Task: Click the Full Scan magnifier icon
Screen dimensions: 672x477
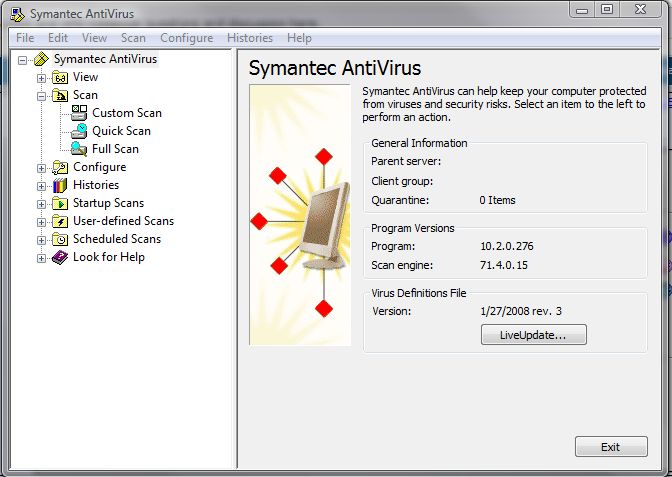Action: [x=79, y=149]
